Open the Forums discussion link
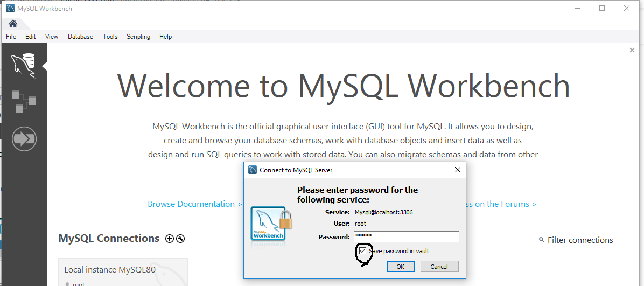The image size is (644, 286). coord(501,204)
